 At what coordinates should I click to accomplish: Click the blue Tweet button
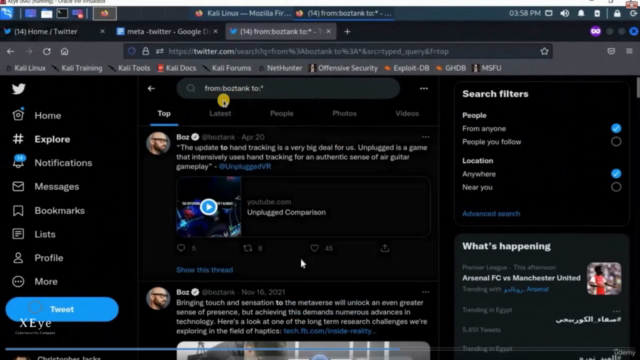click(x=62, y=309)
